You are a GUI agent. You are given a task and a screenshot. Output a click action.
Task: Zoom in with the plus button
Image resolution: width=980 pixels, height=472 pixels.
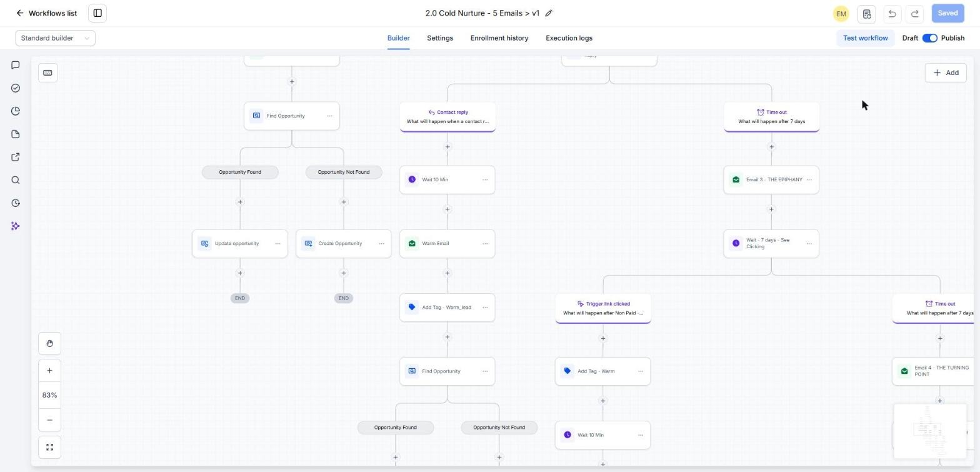pos(49,371)
